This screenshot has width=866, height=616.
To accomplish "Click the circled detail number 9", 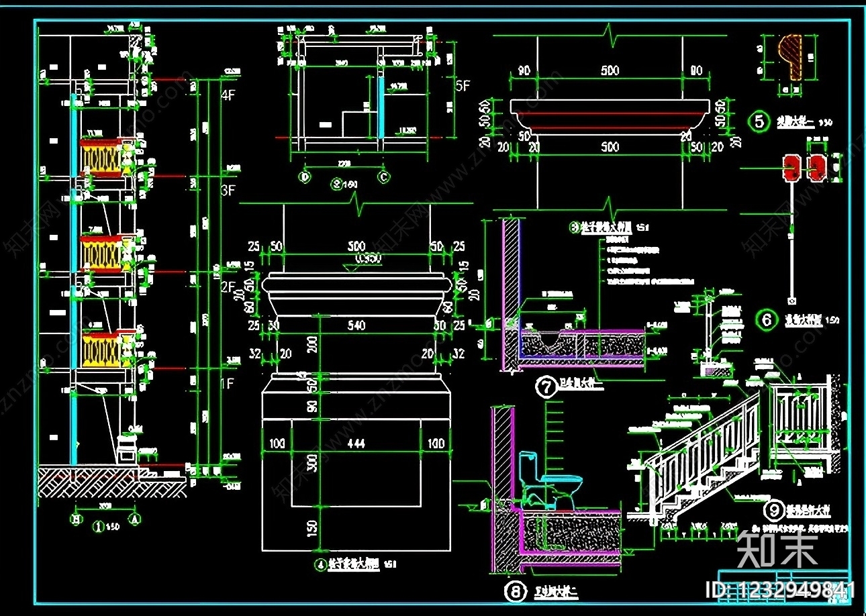I will (774, 511).
